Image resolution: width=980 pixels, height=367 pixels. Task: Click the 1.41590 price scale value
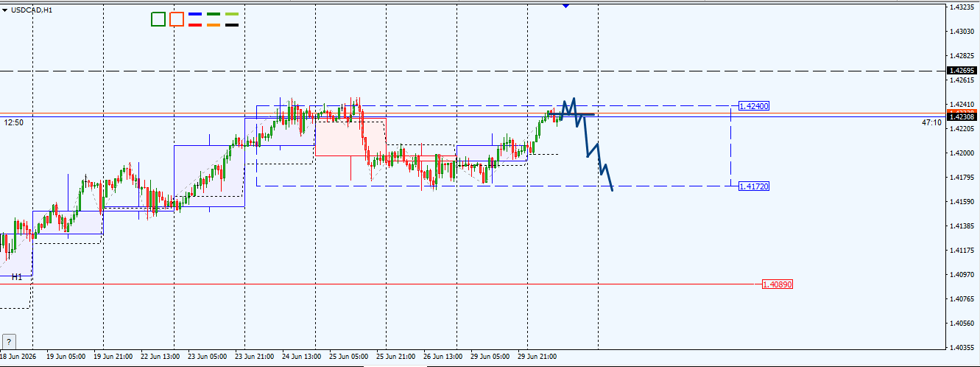962,201
